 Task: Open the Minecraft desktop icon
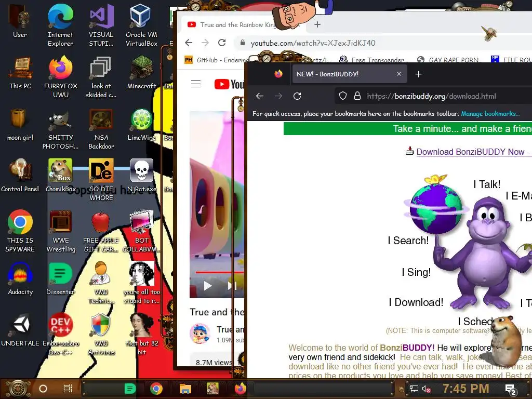[x=141, y=73]
